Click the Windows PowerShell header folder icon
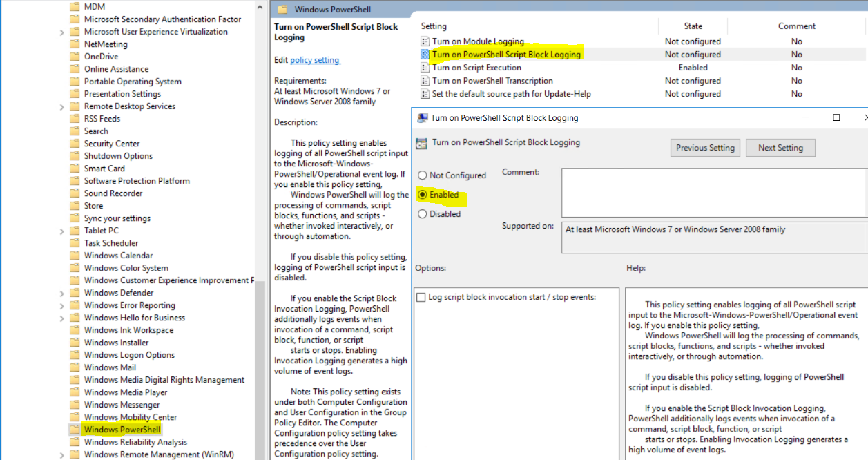The height and width of the screenshot is (460, 868). coord(282,10)
